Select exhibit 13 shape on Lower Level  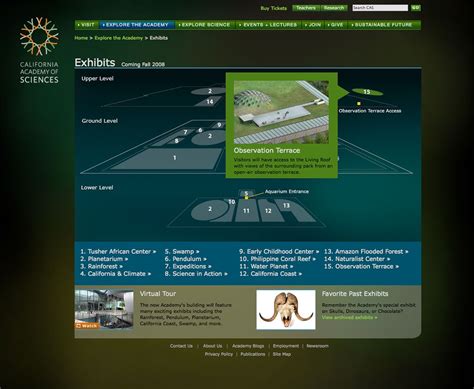coord(293,209)
